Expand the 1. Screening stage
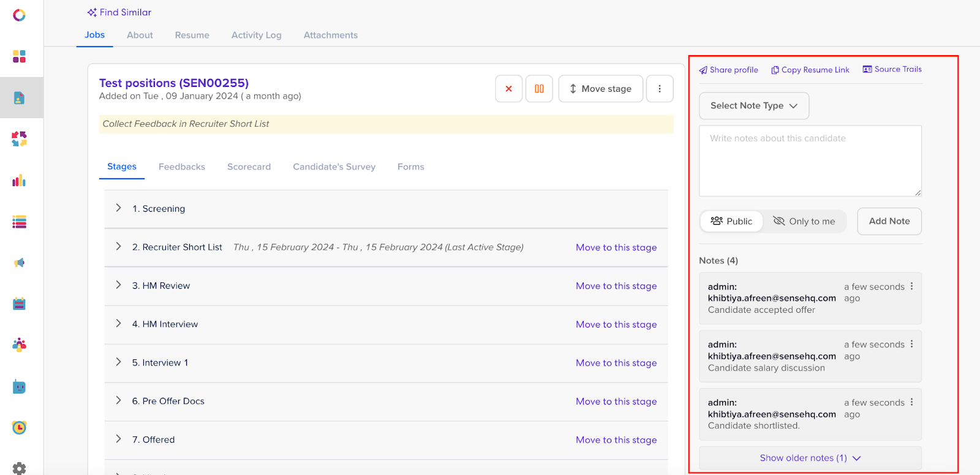980x475 pixels. (118, 208)
